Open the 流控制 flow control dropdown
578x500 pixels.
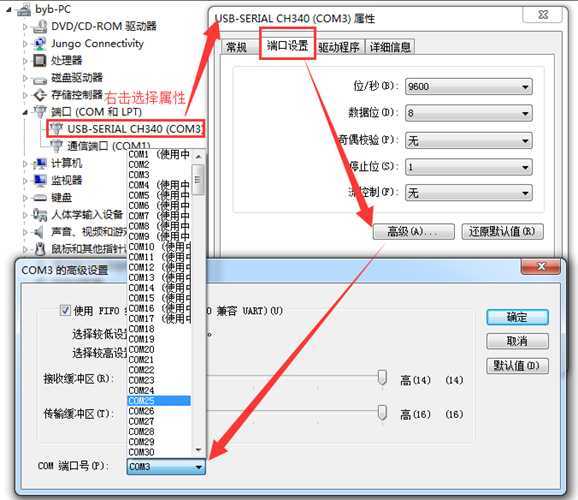(x=469, y=193)
